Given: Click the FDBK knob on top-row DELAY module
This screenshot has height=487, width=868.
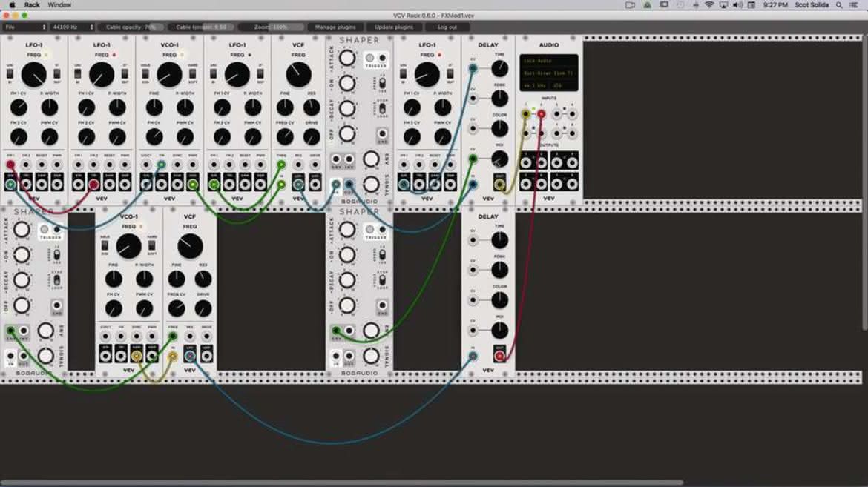Looking at the screenshot, I should click(499, 99).
